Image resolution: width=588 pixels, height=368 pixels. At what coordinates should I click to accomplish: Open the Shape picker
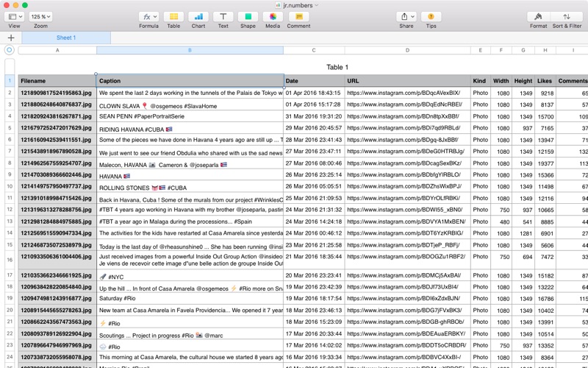[x=248, y=16]
